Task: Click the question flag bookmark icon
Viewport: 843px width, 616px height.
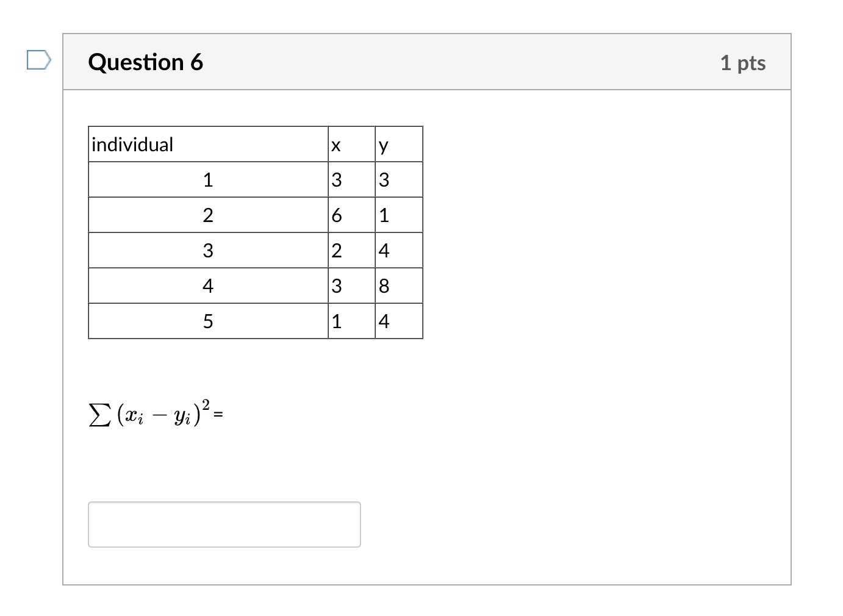Action: click(38, 60)
